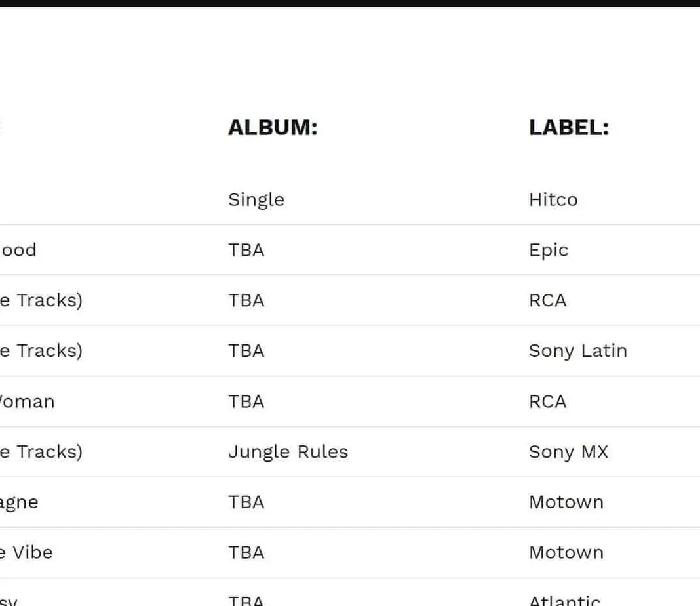The width and height of the screenshot is (700, 606).
Task: Click the Sony Latin label cell
Action: pyautogui.click(x=577, y=350)
